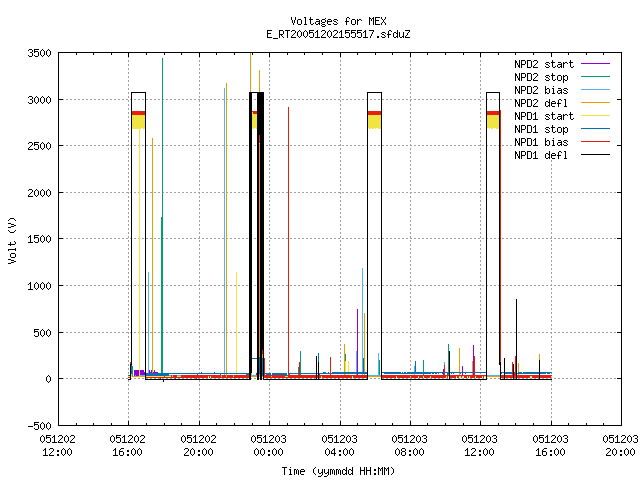Click the 2000 y-axis tick label
Screen dimensions: 640x480
[x=40, y=193]
